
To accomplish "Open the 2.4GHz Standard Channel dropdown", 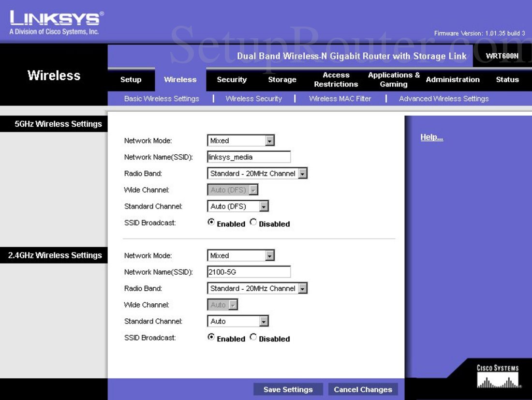I will pos(263,321).
